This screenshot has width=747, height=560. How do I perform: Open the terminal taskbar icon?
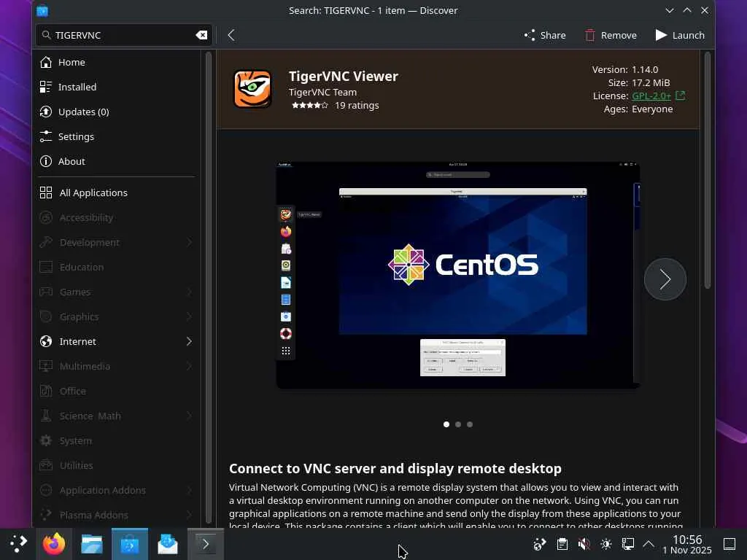205,544
